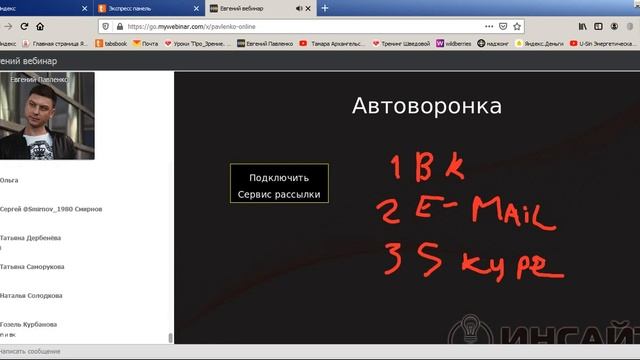Select chat participant Сергей @Smirnov_1980 Смирнов
This screenshot has width=640, height=360.
(x=51, y=209)
